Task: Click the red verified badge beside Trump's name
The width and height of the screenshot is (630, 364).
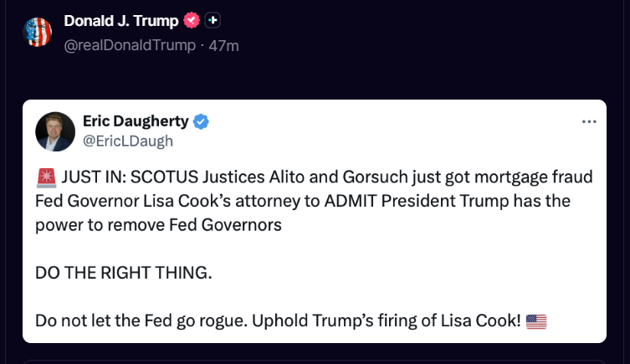Action: (x=192, y=19)
